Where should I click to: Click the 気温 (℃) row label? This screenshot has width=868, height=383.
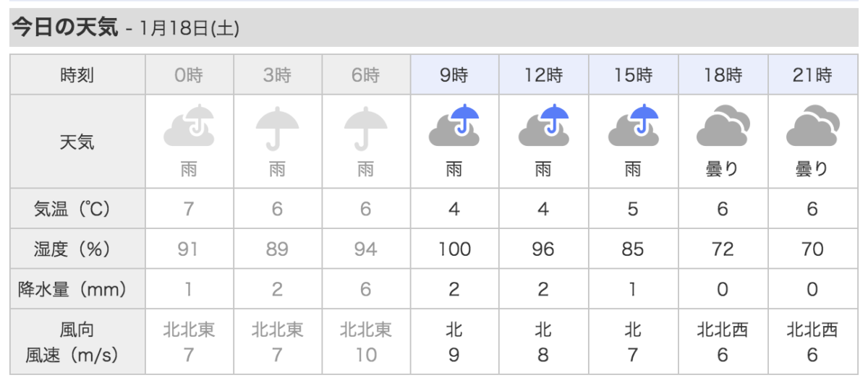[77, 210]
